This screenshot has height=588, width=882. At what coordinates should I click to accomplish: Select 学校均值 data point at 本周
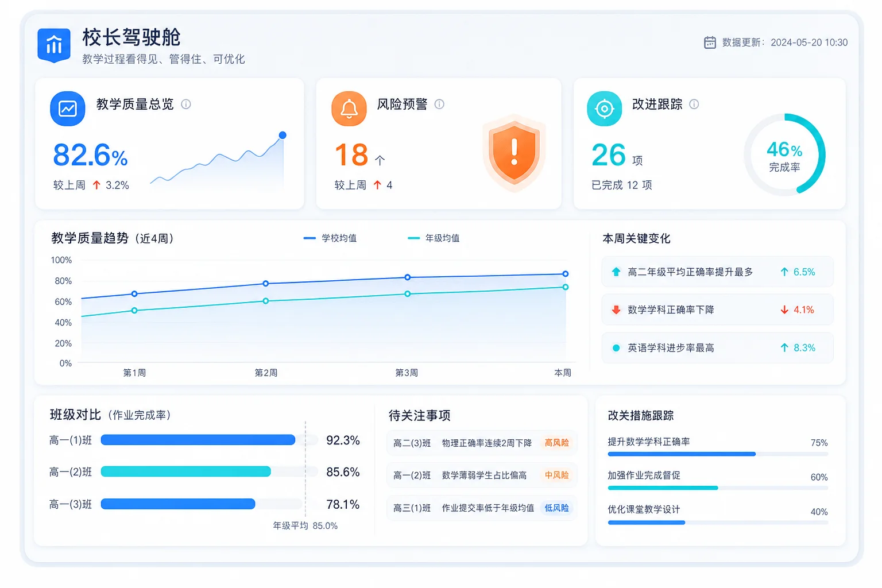click(566, 274)
